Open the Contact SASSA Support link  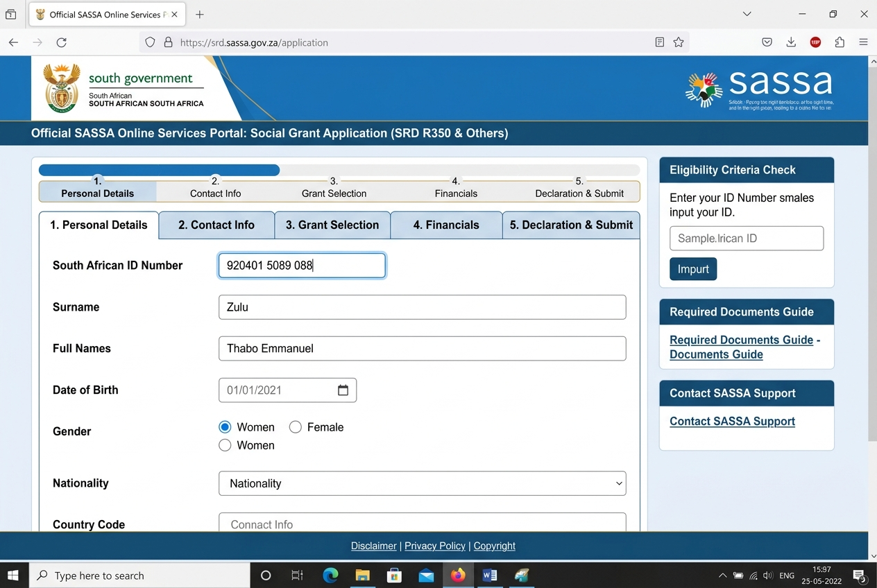tap(732, 422)
